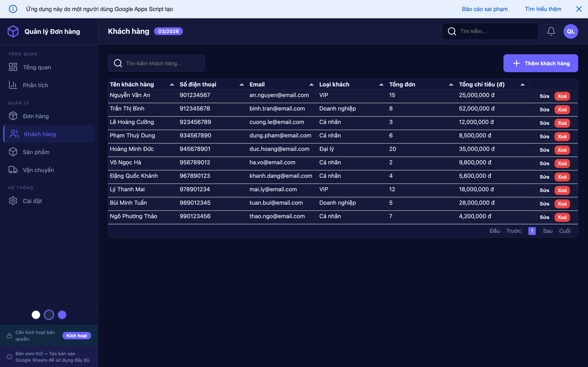Click the Thêm khách hàng button
This screenshot has height=367, width=588.
pos(541,63)
